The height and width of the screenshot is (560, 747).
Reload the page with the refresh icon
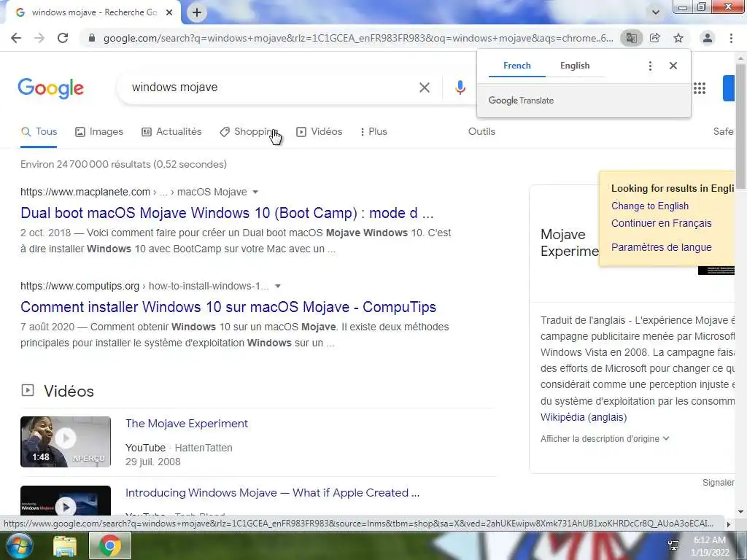[63, 38]
